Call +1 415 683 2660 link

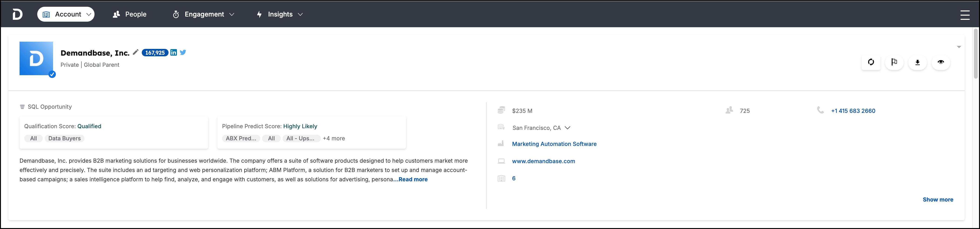click(x=853, y=111)
